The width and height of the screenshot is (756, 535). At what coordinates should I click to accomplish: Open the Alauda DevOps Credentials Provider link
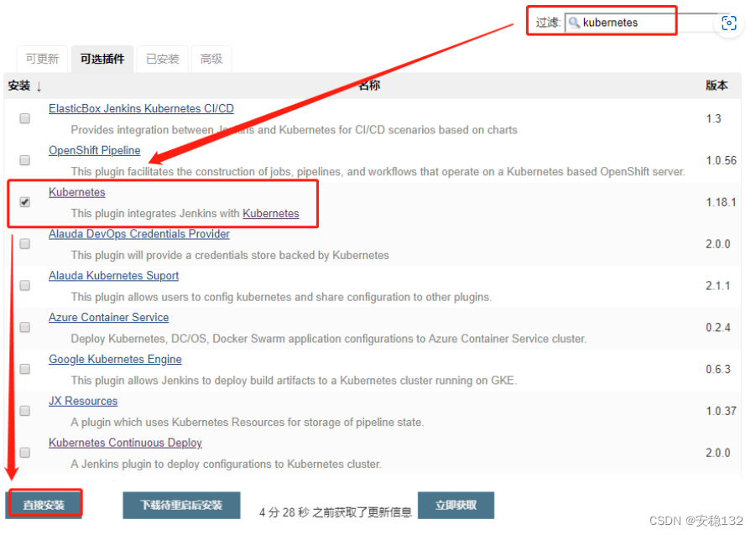point(138,233)
